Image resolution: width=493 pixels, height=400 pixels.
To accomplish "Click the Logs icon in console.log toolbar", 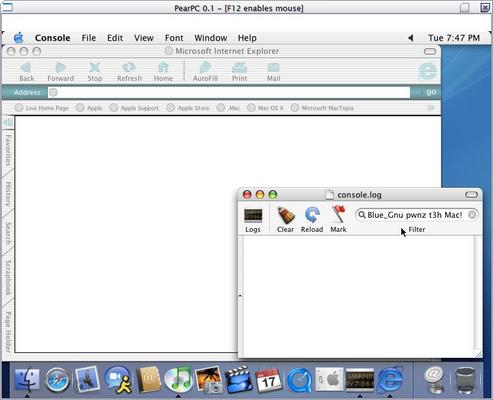I will tap(253, 220).
